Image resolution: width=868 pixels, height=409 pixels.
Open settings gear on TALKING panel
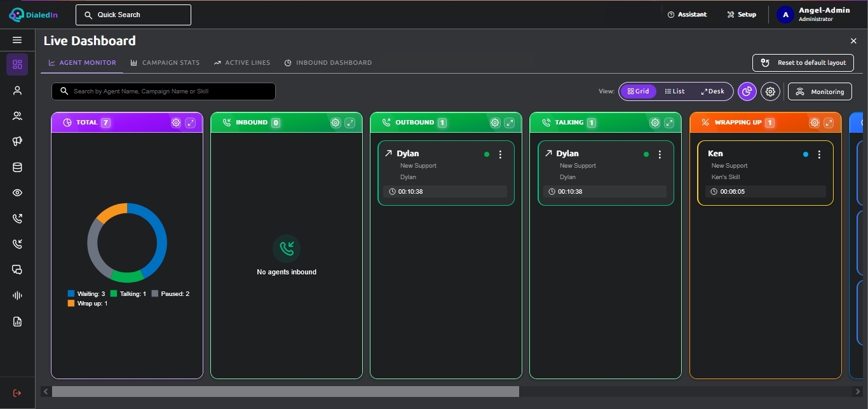point(654,123)
